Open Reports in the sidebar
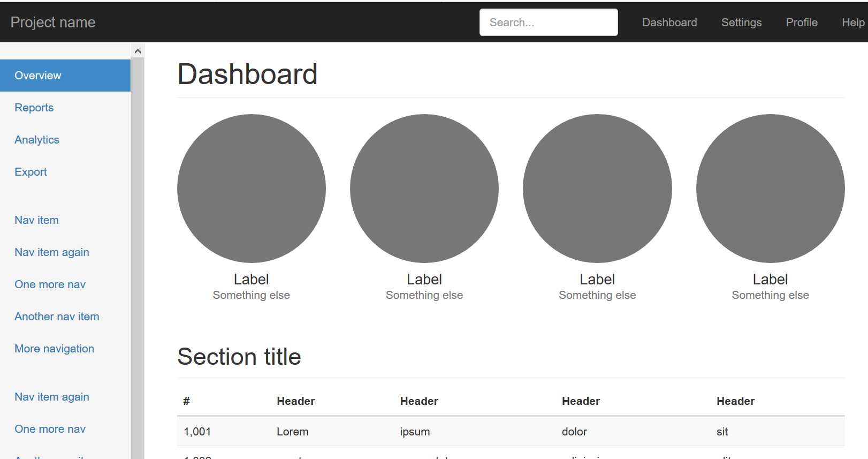The image size is (868, 459). [x=34, y=108]
